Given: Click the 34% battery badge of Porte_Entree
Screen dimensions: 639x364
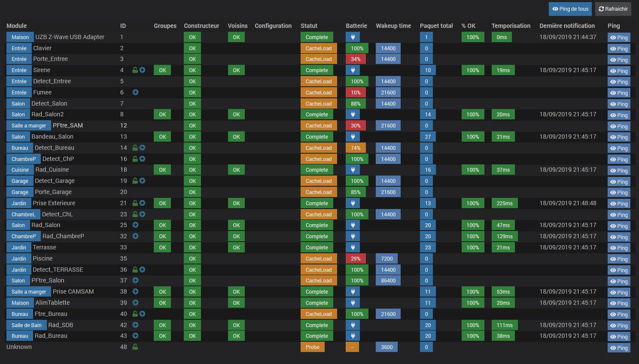Looking at the screenshot, I should click(356, 59).
